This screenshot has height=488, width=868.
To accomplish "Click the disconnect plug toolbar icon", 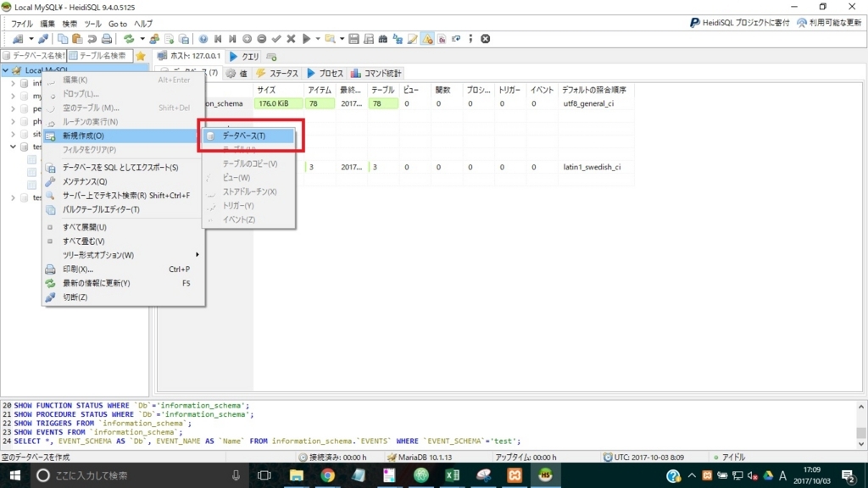I will pos(42,39).
